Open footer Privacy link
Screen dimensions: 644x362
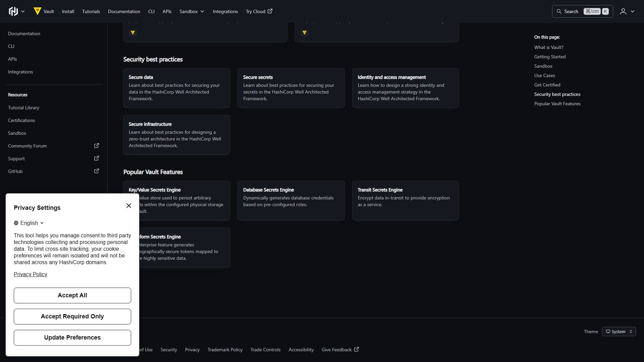192,350
